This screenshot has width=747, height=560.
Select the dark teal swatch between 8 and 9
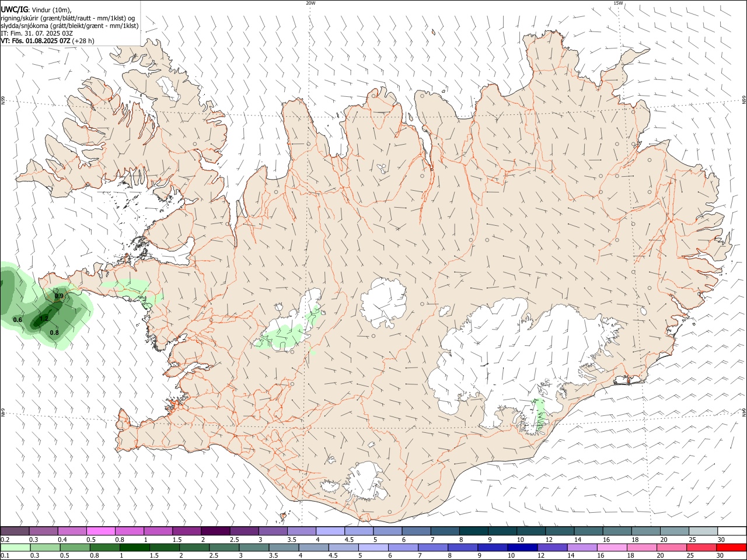click(473, 531)
